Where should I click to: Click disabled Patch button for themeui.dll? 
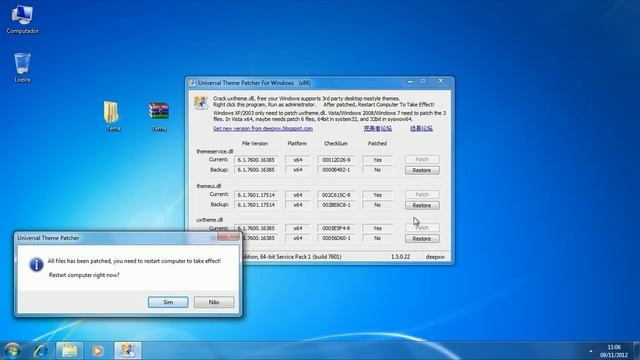tap(422, 194)
